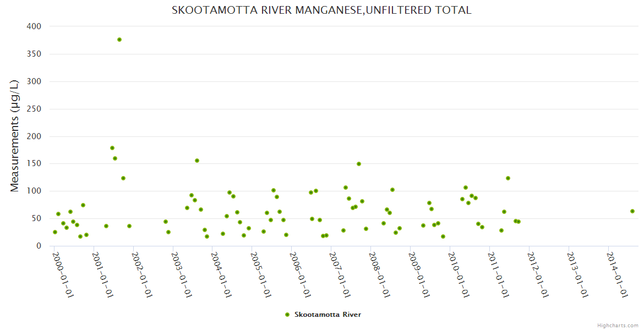
Task: Click the 2007 peak point near 150
Action: [x=359, y=164]
